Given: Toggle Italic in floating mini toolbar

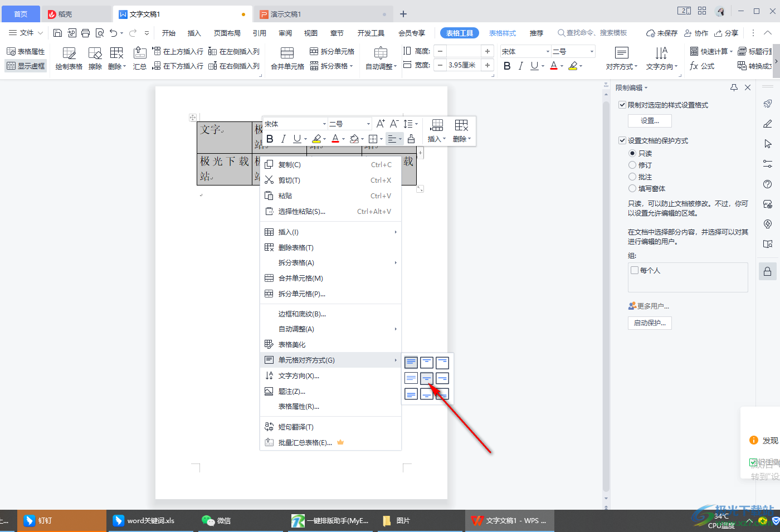Looking at the screenshot, I should click(283, 139).
